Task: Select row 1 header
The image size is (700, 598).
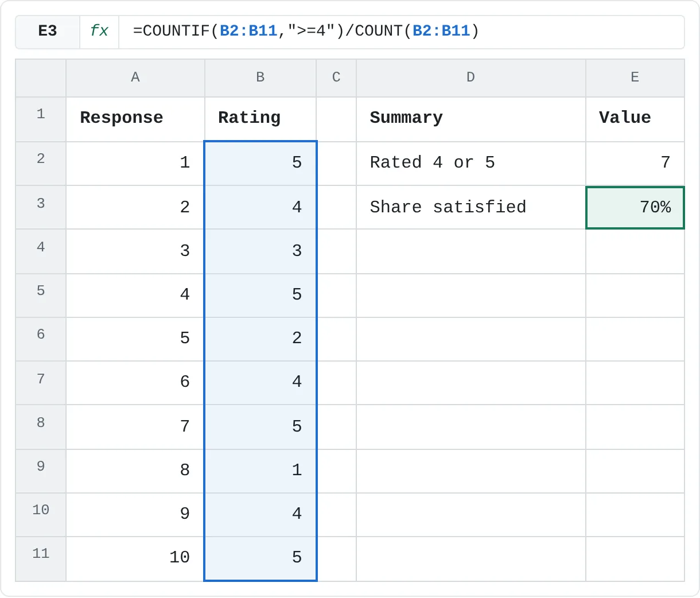Action: (41, 119)
